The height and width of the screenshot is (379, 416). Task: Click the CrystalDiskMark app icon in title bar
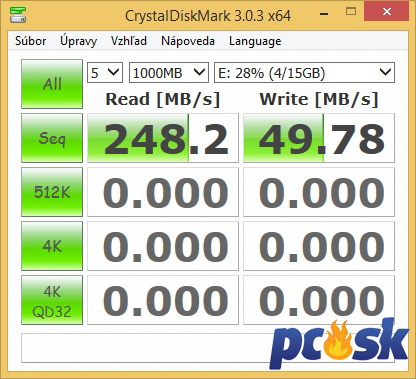(18, 15)
